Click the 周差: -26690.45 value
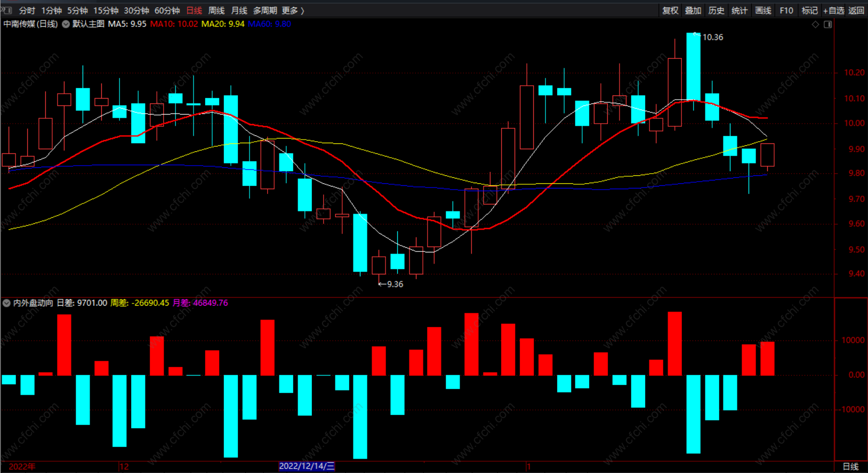The width and height of the screenshot is (868, 473). (x=140, y=303)
